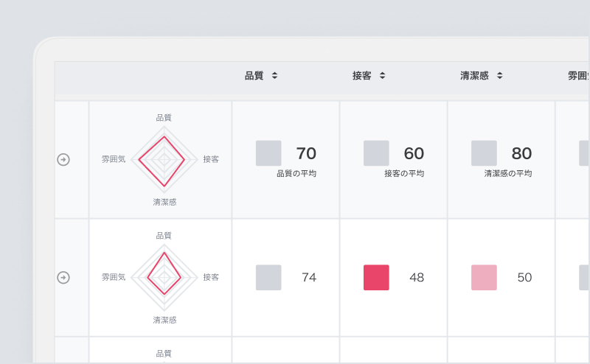Viewport: 590px width, 364px height.
Task: Sort by 品質 column arrows
Action: (274, 76)
